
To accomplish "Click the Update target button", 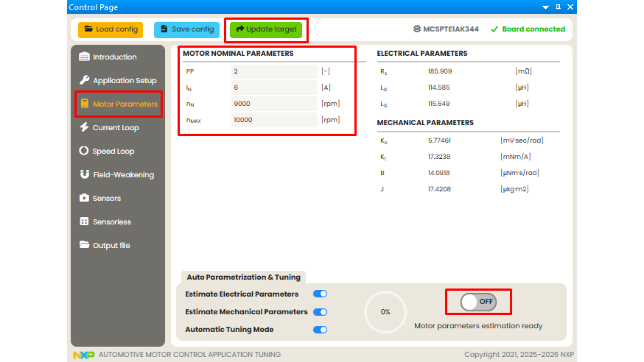I will click(266, 30).
